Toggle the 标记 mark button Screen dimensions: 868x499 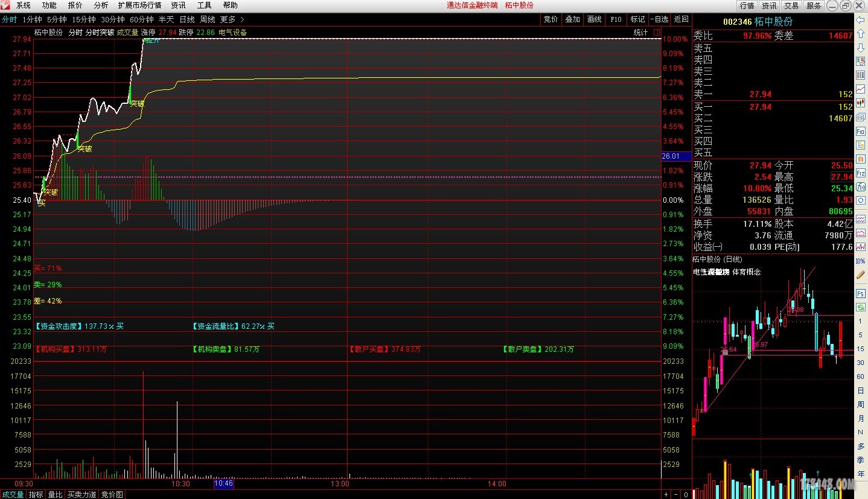(x=637, y=19)
